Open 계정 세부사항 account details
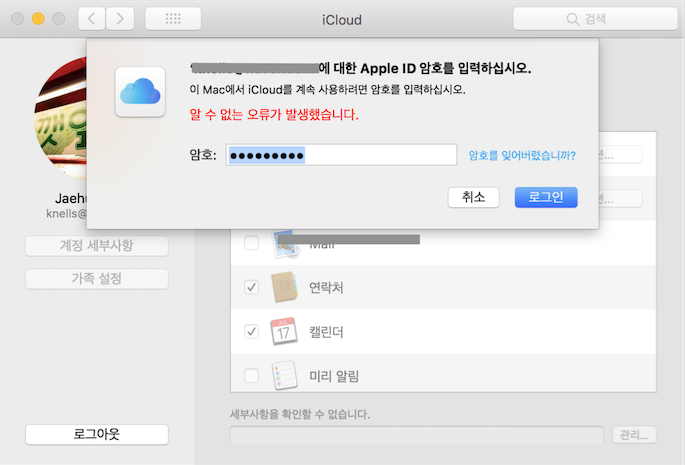The height and width of the screenshot is (465, 685). [97, 246]
